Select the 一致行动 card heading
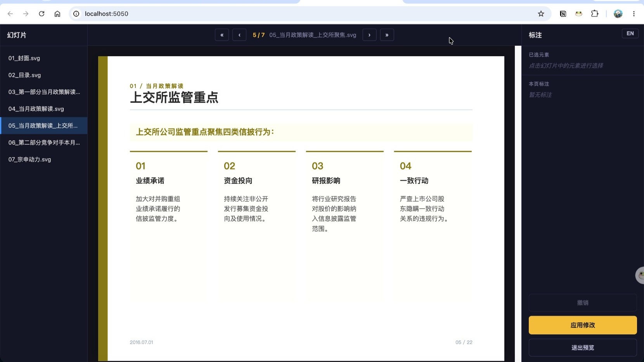644x362 pixels. click(414, 181)
